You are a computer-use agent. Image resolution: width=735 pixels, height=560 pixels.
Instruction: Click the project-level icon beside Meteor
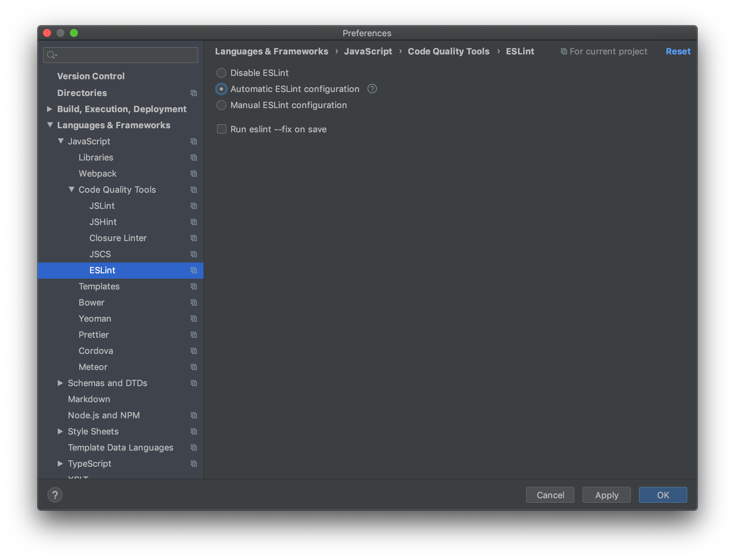(194, 367)
